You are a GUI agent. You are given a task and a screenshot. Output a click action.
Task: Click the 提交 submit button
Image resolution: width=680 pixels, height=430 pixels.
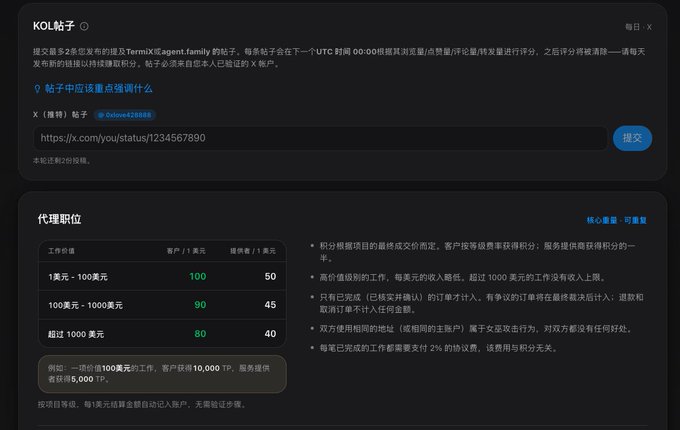click(632, 138)
